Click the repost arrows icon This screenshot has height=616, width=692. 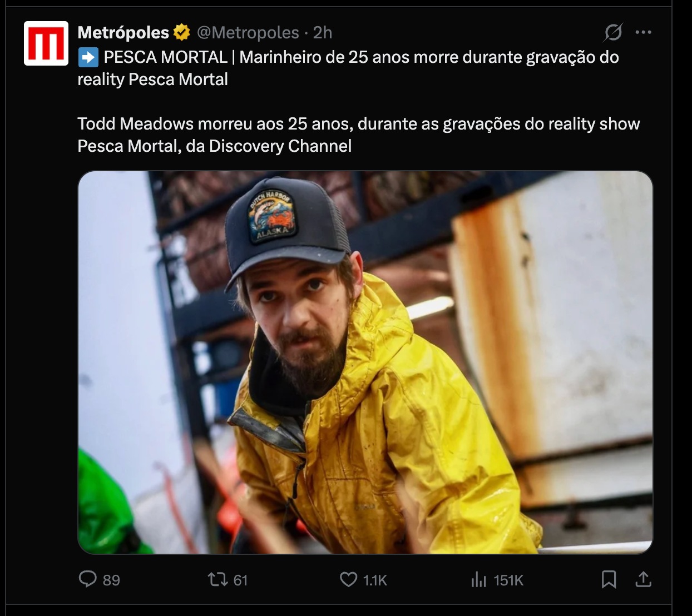pyautogui.click(x=217, y=580)
